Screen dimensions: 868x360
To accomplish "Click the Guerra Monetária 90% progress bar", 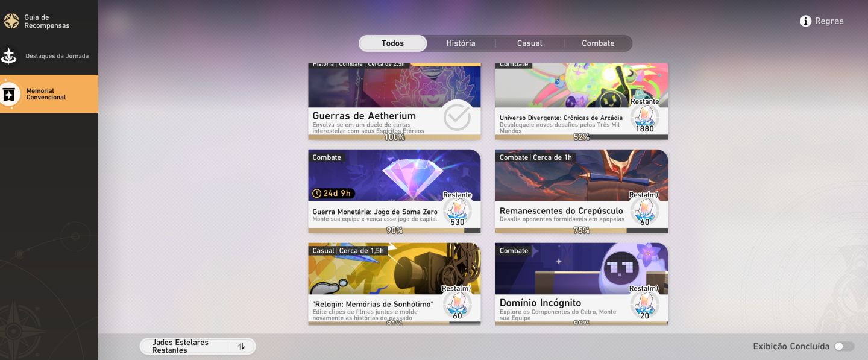I will pyautogui.click(x=394, y=230).
